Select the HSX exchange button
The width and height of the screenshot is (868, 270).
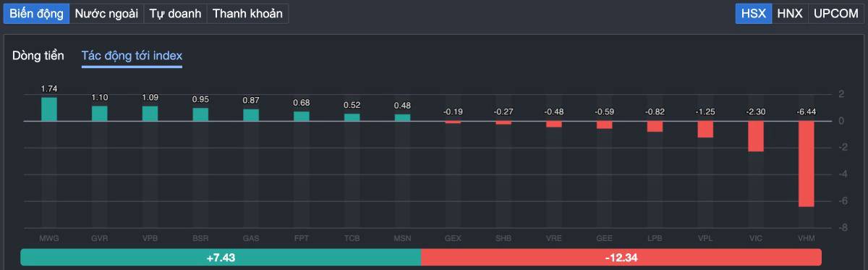754,13
